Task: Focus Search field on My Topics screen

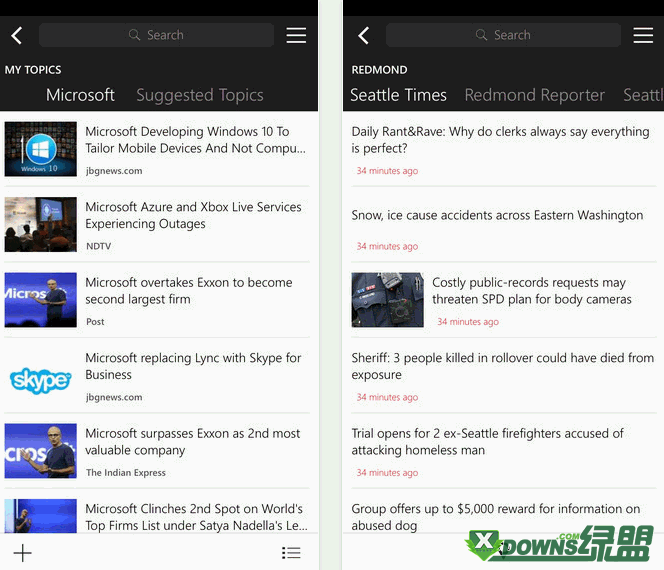Action: pos(156,35)
